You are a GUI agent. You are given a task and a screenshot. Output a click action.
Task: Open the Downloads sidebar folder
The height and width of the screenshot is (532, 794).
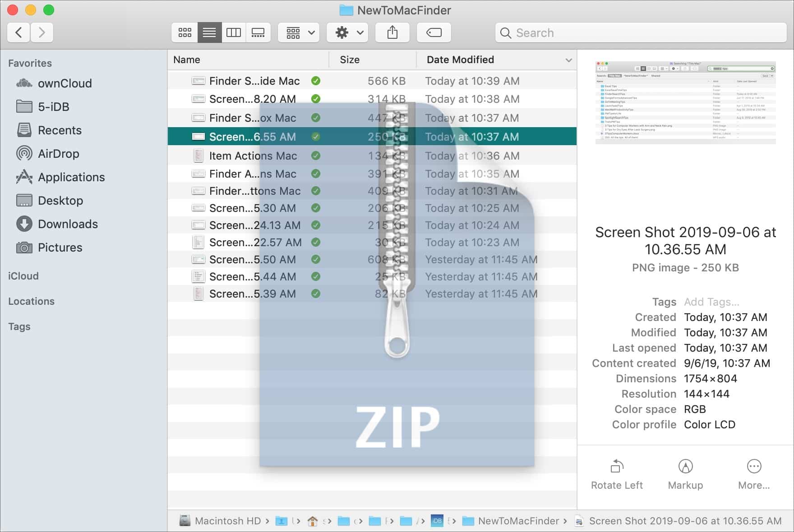[x=68, y=224]
